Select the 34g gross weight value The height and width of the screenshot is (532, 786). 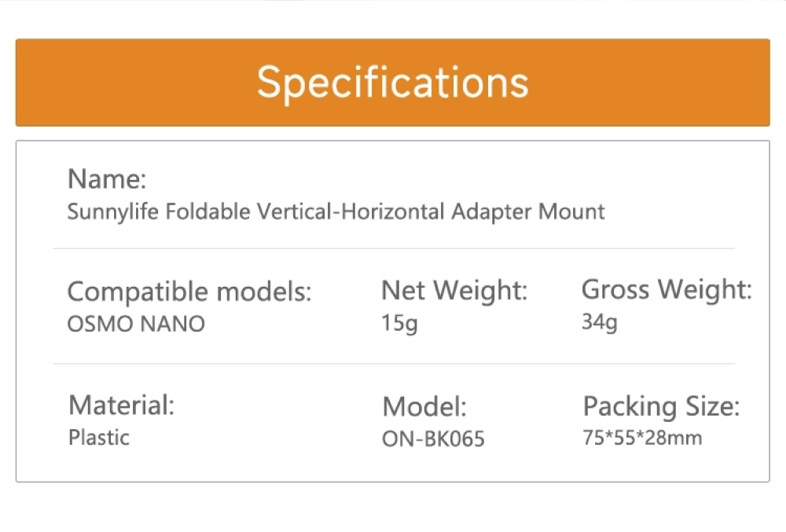coord(599,321)
